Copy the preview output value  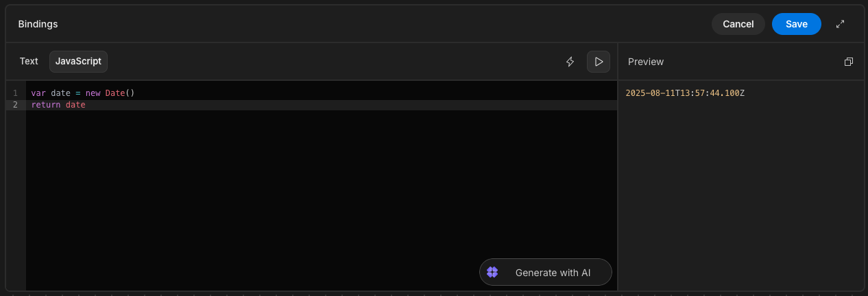coord(849,62)
